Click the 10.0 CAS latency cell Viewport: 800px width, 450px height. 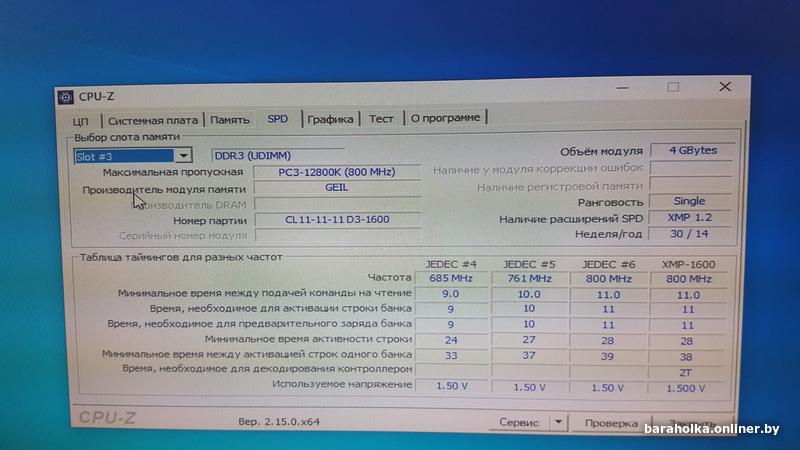529,294
